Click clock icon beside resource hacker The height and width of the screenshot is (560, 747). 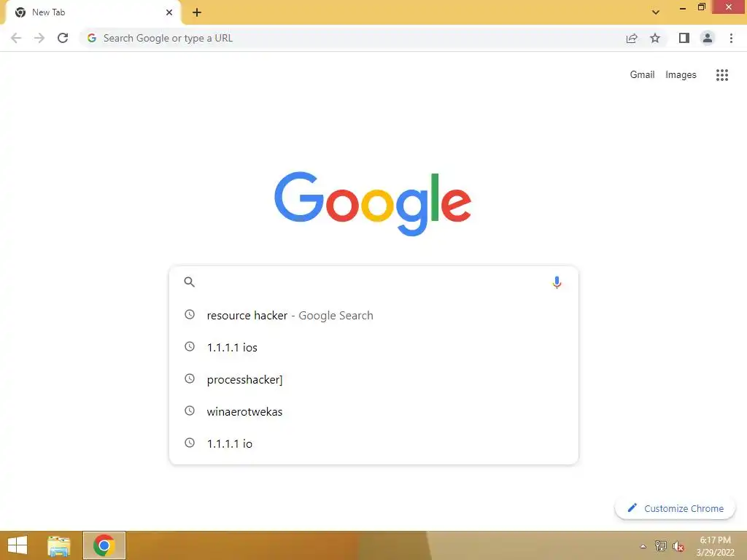[x=190, y=314]
